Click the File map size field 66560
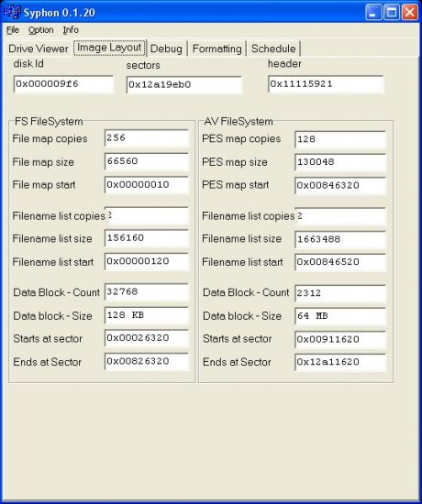Screen dimensions: 422x504 pos(147,161)
